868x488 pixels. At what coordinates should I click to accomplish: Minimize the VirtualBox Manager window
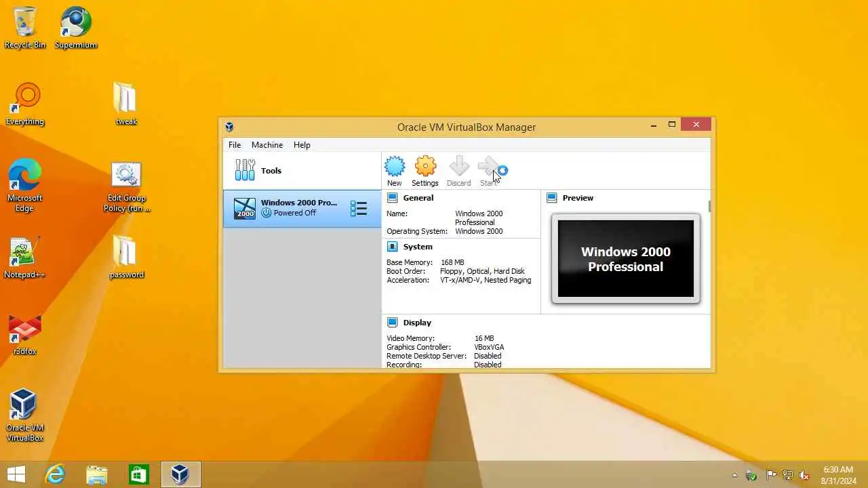[x=654, y=125]
